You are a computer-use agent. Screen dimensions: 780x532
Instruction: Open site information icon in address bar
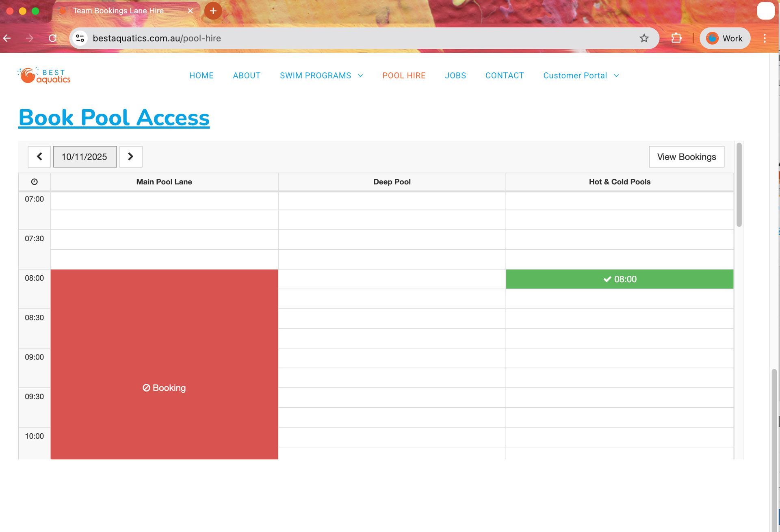pyautogui.click(x=80, y=38)
